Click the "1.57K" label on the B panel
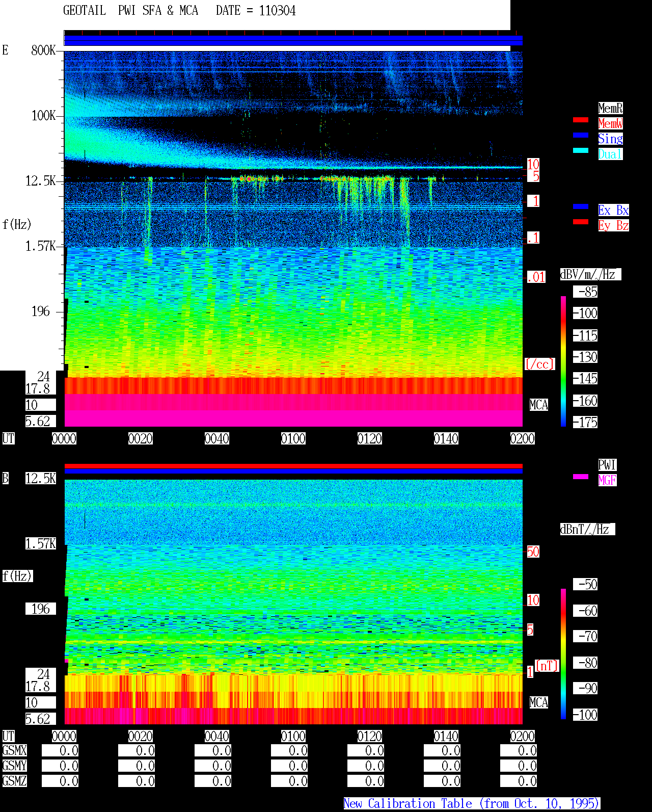The height and width of the screenshot is (812, 652). coord(41,543)
